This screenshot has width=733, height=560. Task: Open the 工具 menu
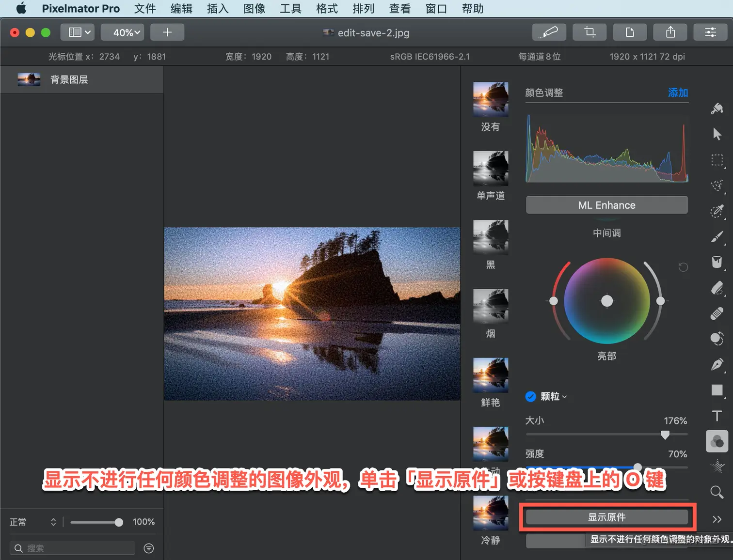click(290, 9)
